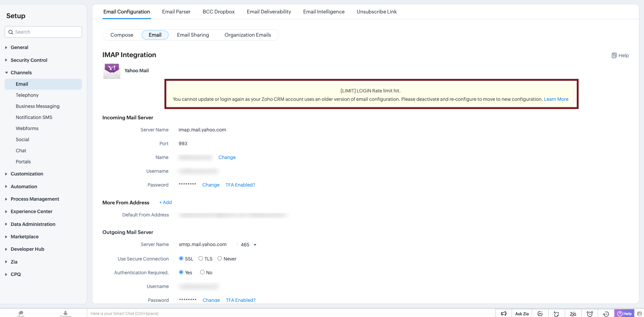
Task: Click TFA Enabled? beside outgoing Password
Action: pos(241,300)
